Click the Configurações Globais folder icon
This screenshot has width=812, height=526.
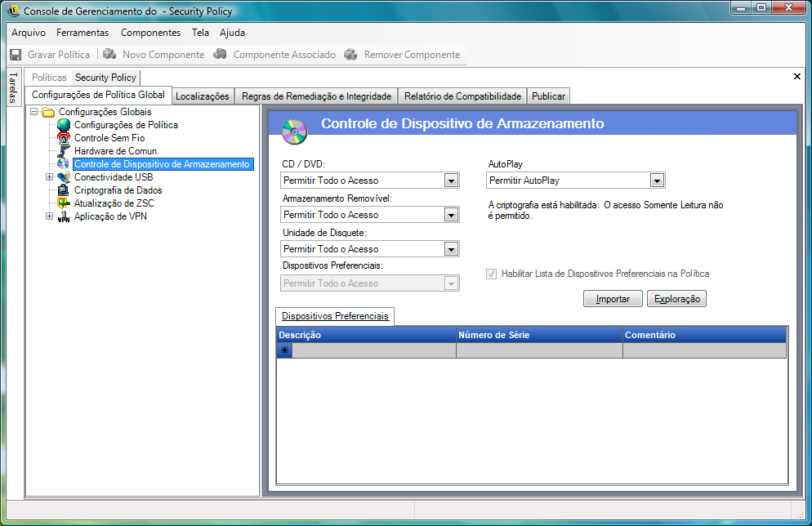(48, 112)
